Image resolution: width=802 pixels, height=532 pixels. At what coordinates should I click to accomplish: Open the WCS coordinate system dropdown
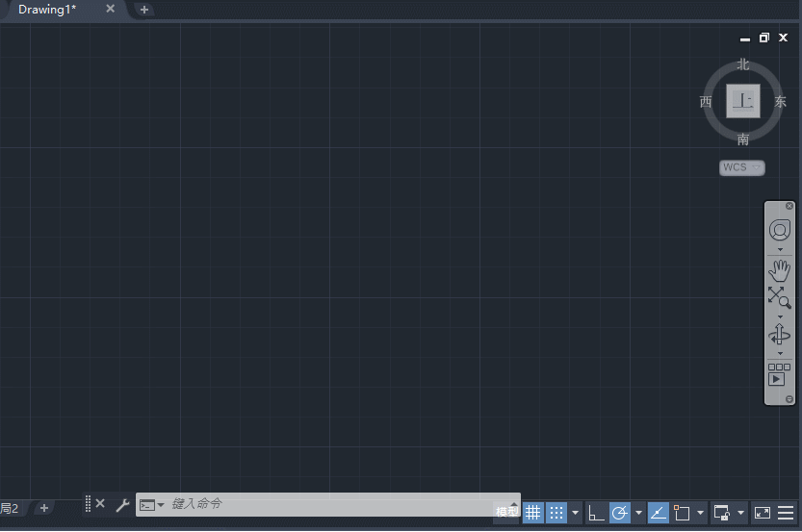[x=742, y=167]
